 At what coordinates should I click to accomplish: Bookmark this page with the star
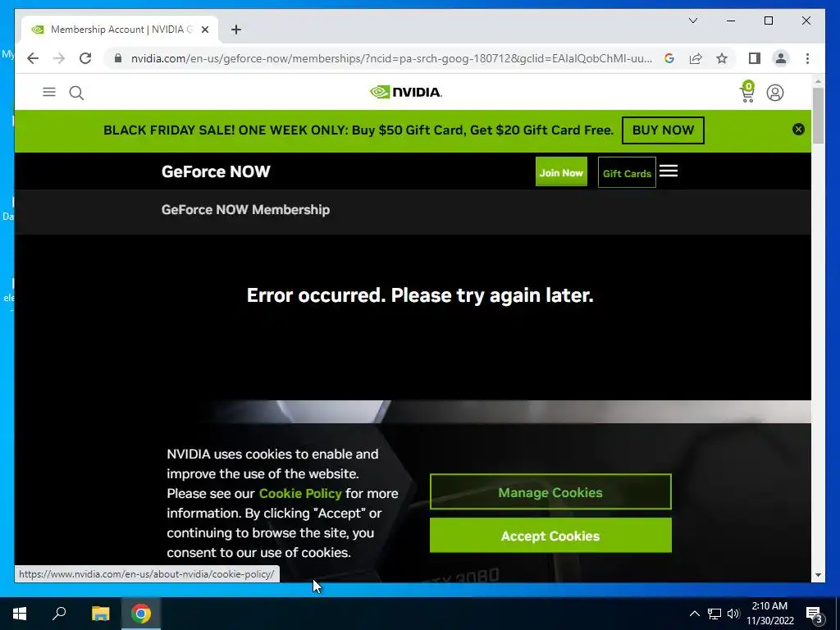click(x=722, y=58)
